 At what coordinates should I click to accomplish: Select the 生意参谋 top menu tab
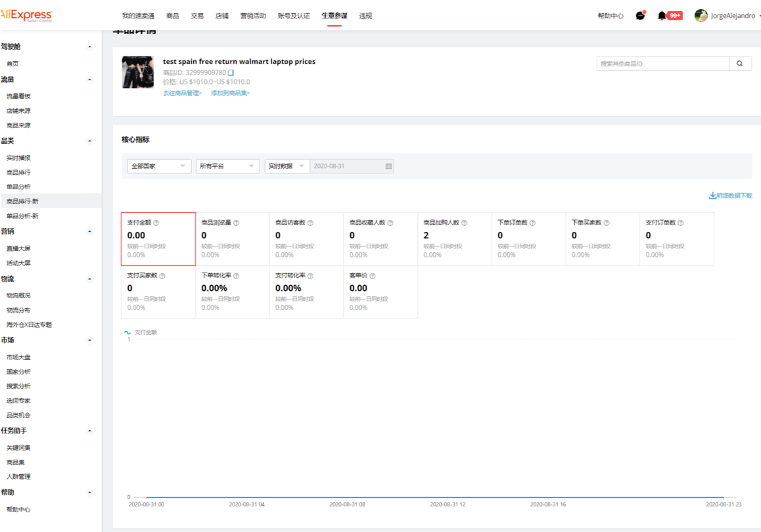[334, 16]
